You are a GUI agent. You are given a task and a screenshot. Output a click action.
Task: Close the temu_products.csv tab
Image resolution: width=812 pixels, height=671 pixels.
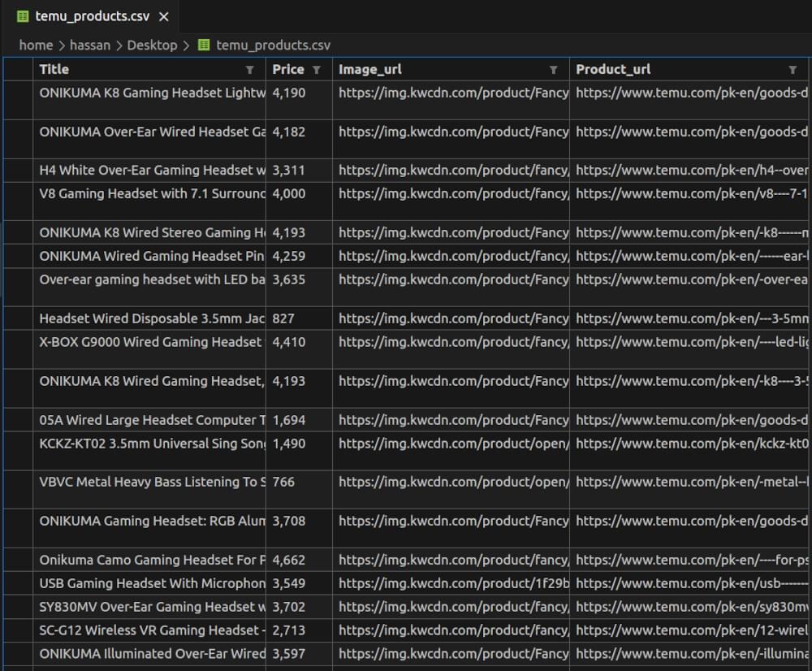point(163,15)
